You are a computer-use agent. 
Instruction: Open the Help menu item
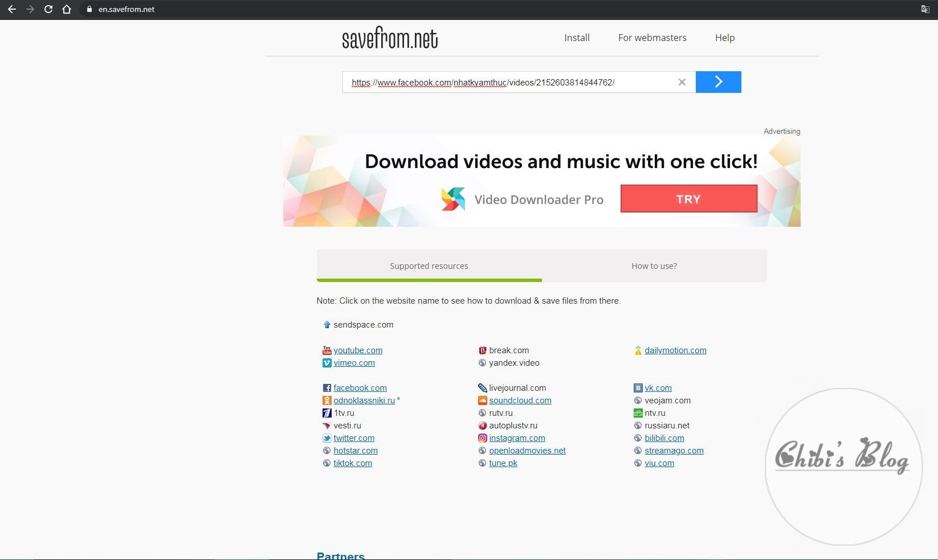725,38
